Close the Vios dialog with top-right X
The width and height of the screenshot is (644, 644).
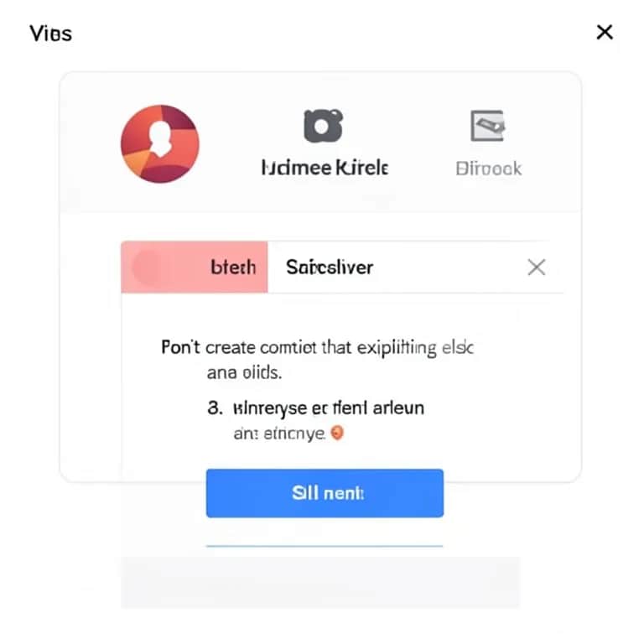(x=605, y=32)
